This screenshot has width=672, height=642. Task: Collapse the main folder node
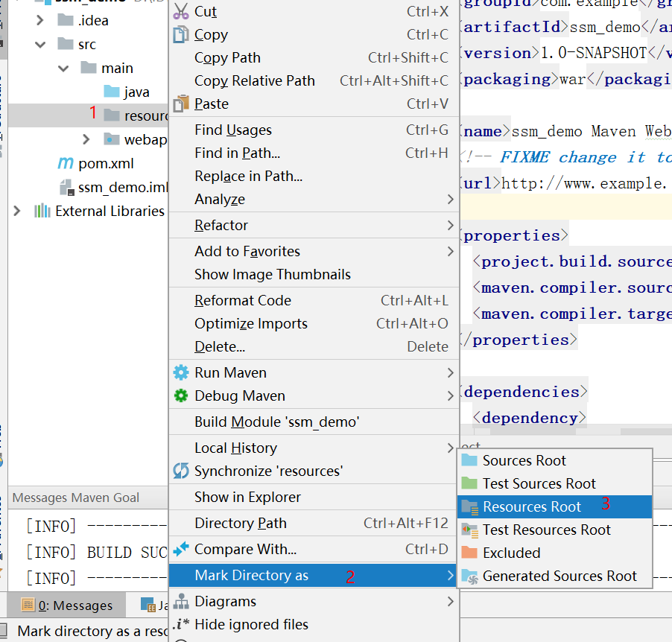[x=63, y=68]
